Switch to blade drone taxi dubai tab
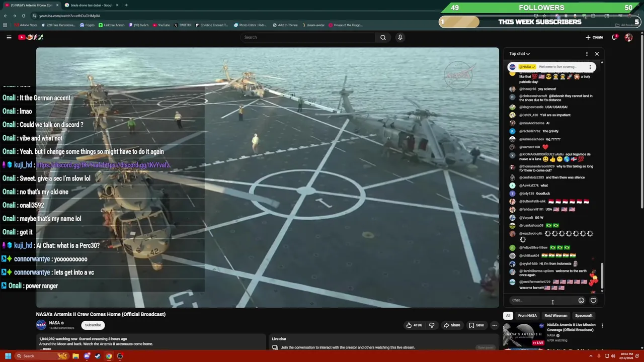The image size is (644, 362). [91, 5]
